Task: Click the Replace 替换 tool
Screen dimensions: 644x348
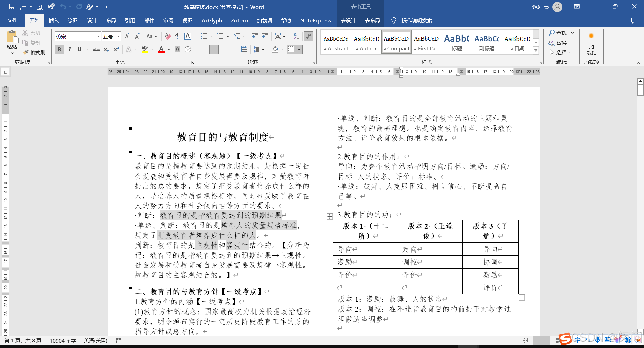Action: (x=558, y=43)
